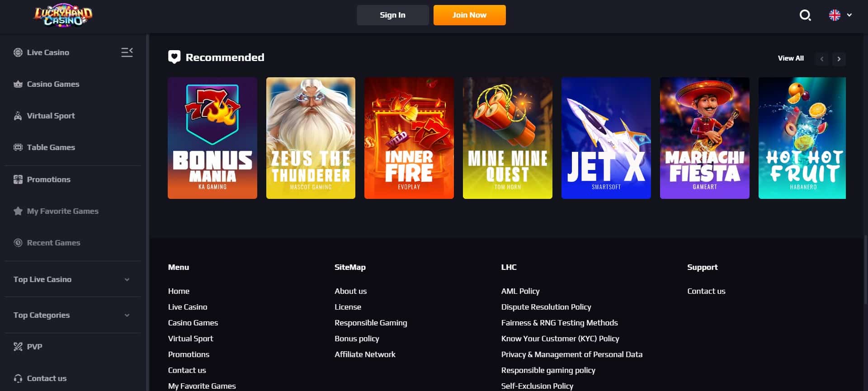This screenshot has height=391, width=868.
Task: Expand the language dropdown chevron
Action: (849, 15)
